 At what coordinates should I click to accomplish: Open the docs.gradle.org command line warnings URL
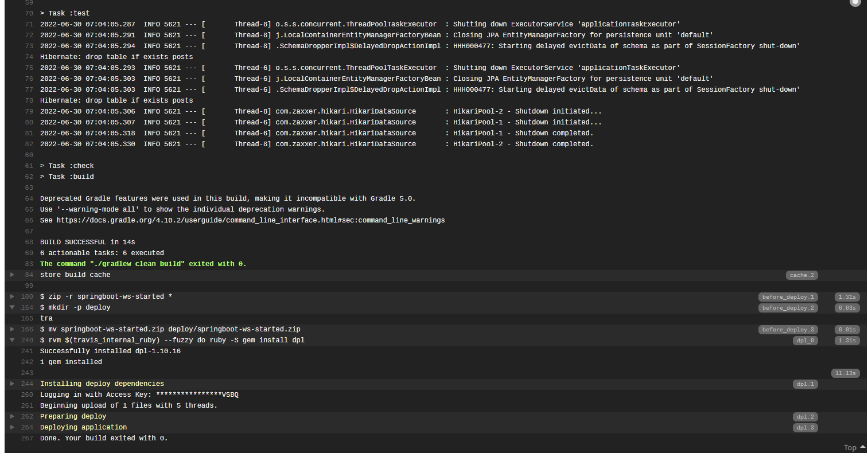[x=250, y=220]
